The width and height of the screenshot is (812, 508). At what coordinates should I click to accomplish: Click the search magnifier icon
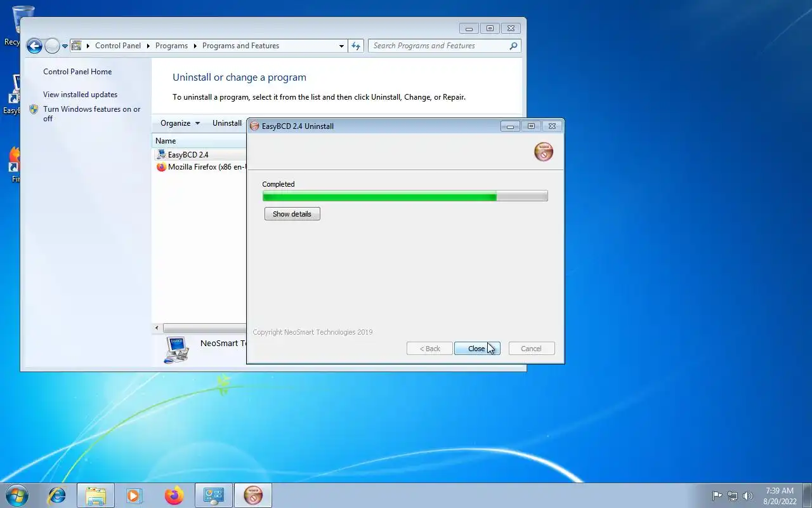pos(514,46)
